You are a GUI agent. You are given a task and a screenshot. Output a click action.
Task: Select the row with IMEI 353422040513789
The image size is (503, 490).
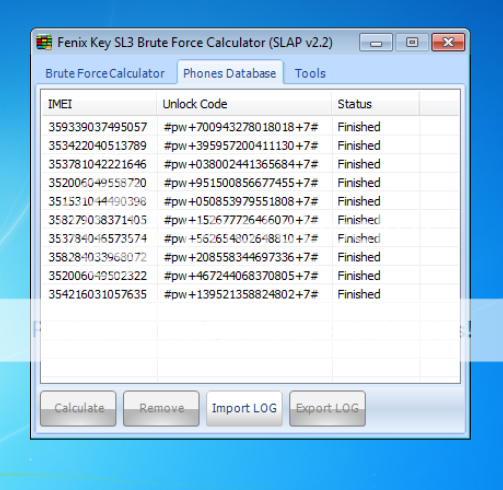tap(250, 146)
